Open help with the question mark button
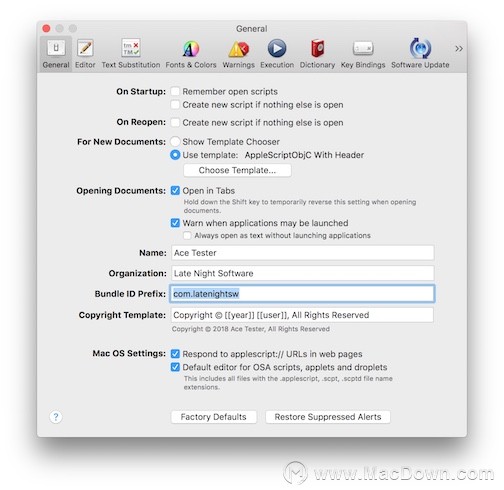The width and height of the screenshot is (504, 490). tap(56, 417)
